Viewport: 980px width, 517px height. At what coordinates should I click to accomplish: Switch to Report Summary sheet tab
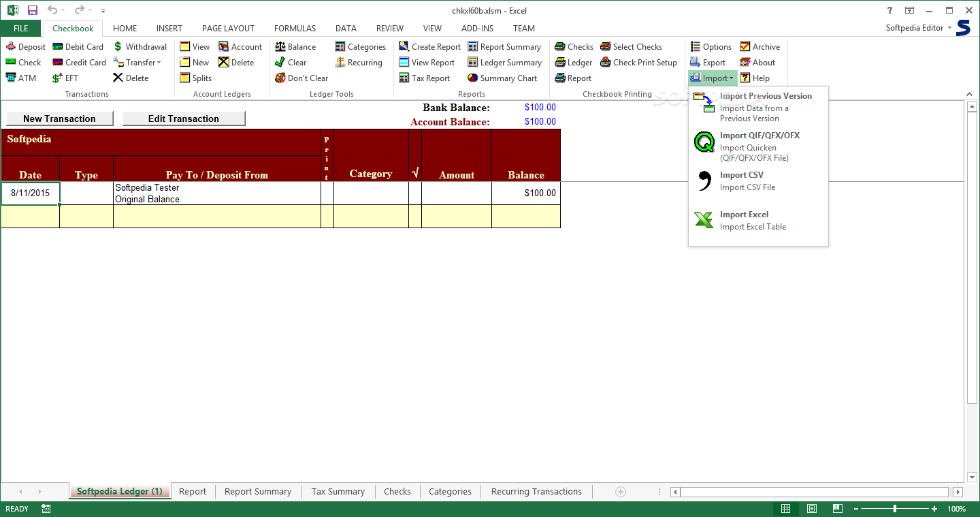coord(258,492)
